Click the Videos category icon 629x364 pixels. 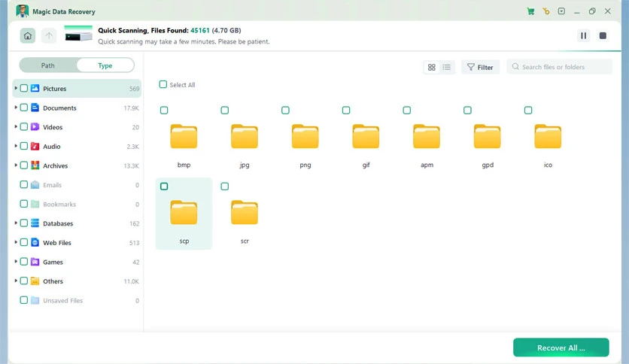35,126
